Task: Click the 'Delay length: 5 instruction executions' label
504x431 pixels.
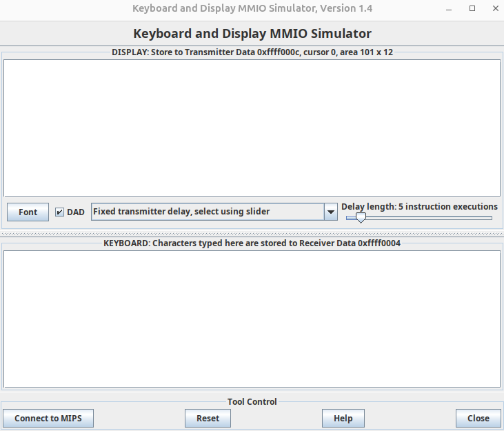Action: (419, 207)
